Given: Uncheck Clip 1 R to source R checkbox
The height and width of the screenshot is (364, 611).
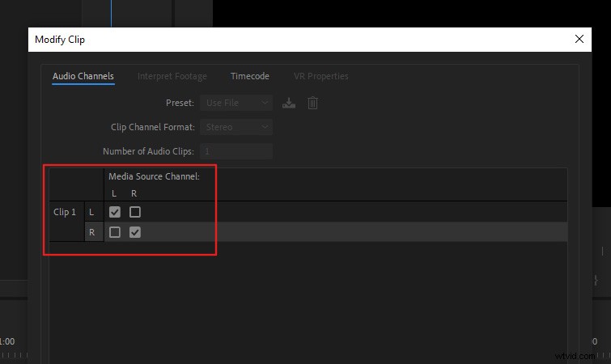Looking at the screenshot, I should click(x=135, y=232).
